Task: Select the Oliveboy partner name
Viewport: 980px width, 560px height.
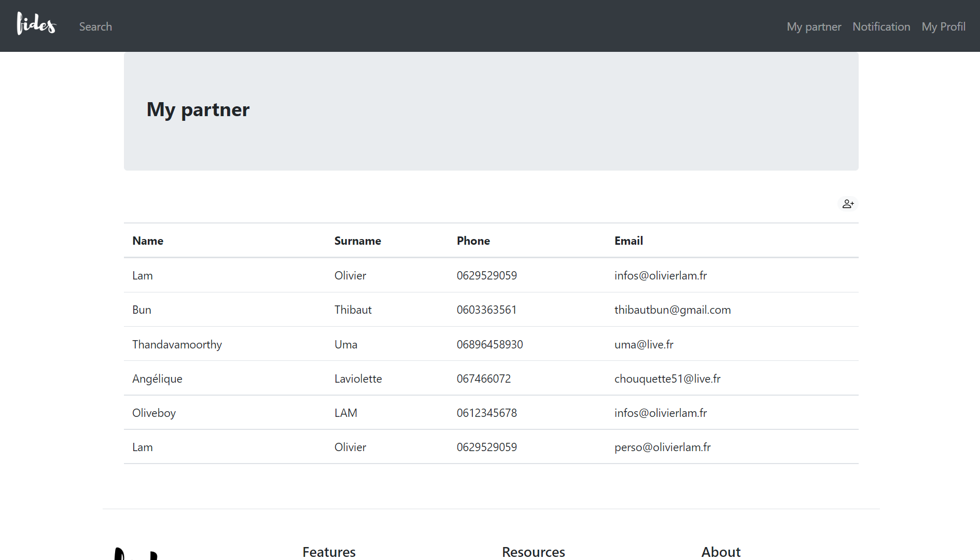Action: 154,413
